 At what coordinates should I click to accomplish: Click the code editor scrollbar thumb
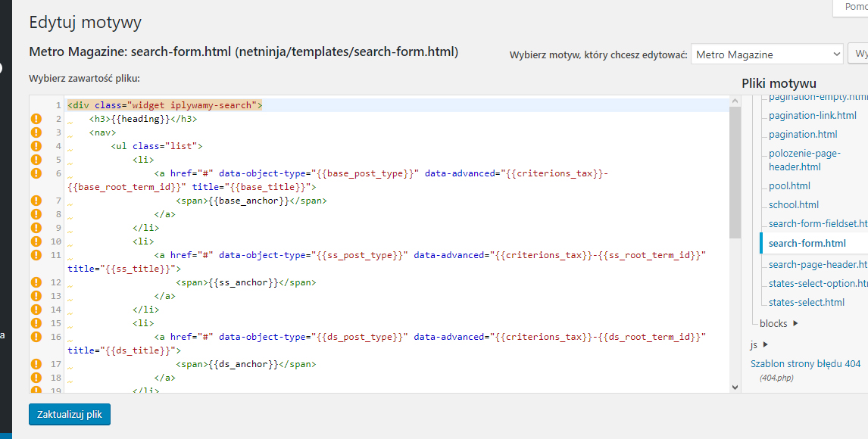735,173
